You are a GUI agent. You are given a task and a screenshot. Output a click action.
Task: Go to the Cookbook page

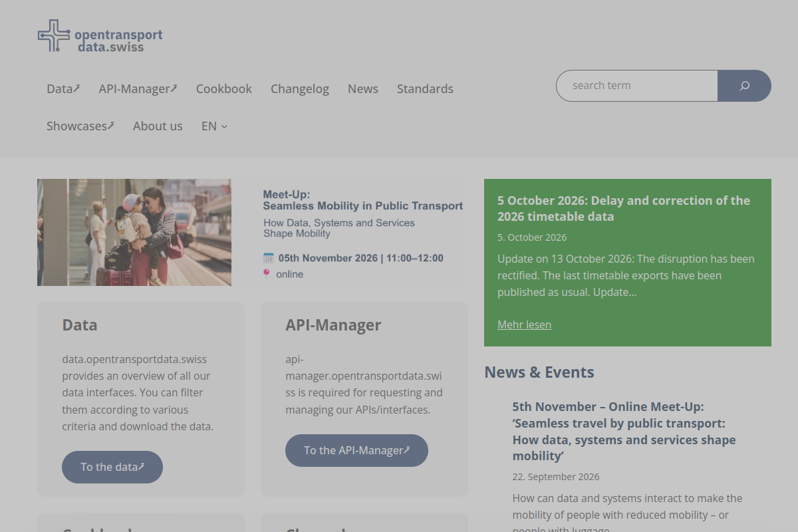[224, 88]
